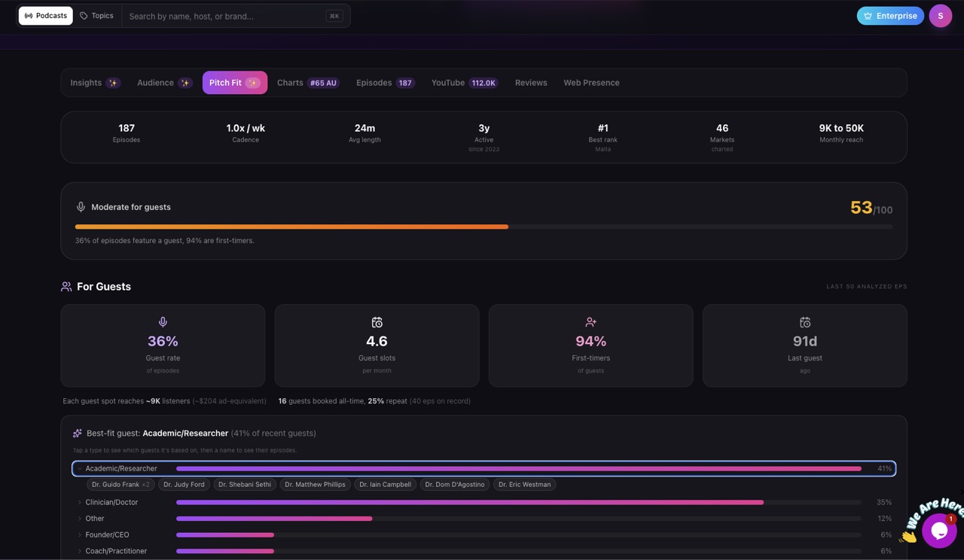Expand the Other guest type row
964x560 pixels.
point(484,519)
